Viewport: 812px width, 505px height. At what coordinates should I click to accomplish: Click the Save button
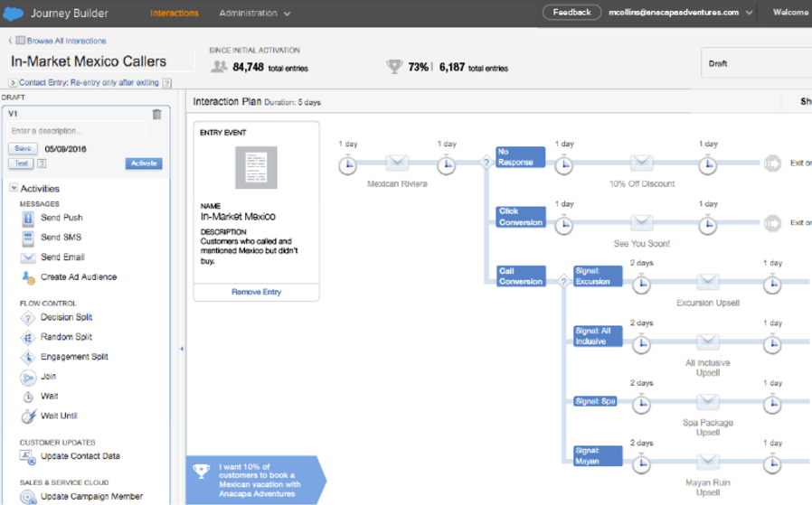tap(23, 148)
